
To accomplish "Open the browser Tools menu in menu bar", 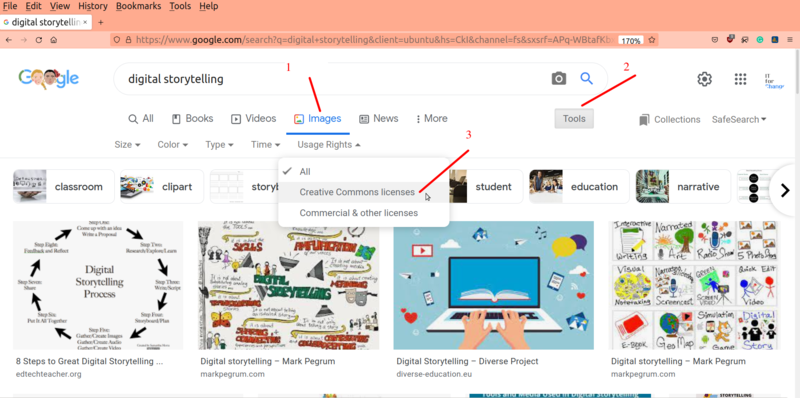I will coord(180,6).
